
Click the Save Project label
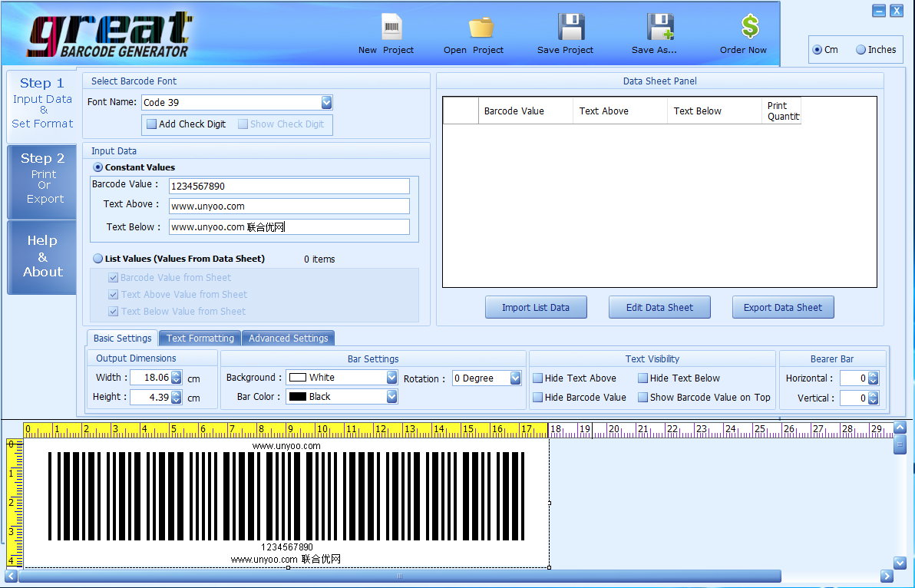point(565,50)
